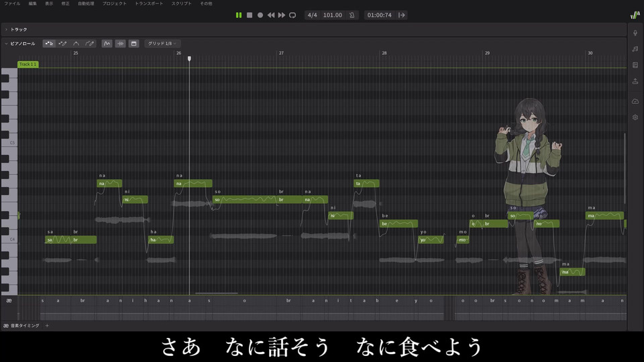Open the トランスポート menu
Image resolution: width=644 pixels, height=362 pixels.
click(149, 3)
